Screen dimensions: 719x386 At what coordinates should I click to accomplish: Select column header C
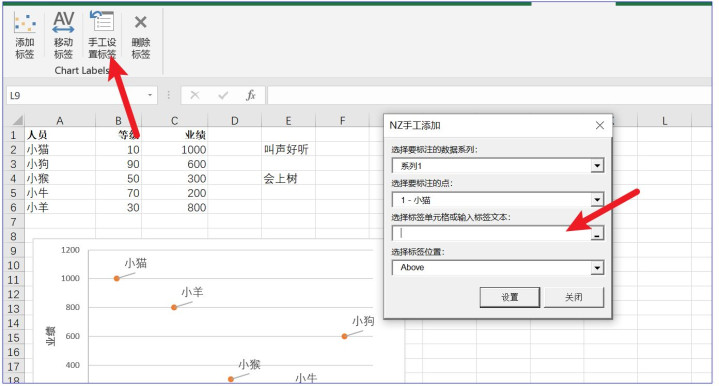[x=174, y=121]
